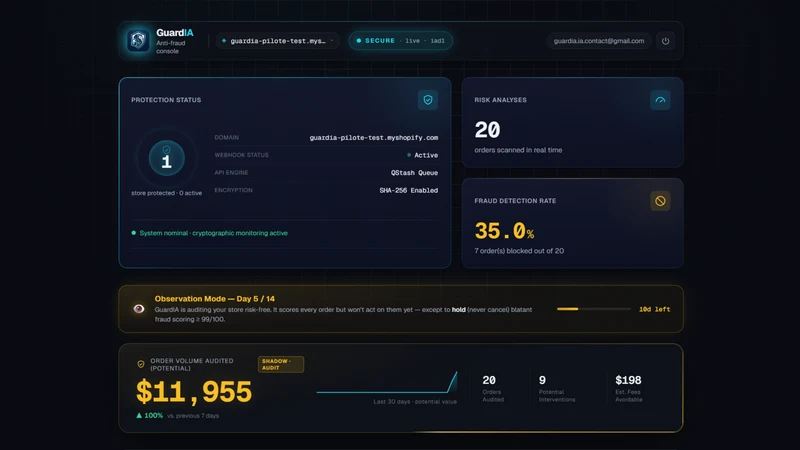Click the shield-check icon in Protection Status

[428, 100]
